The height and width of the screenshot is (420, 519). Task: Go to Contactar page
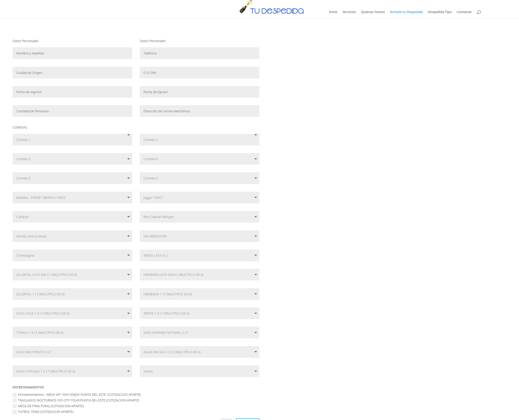coord(464,12)
